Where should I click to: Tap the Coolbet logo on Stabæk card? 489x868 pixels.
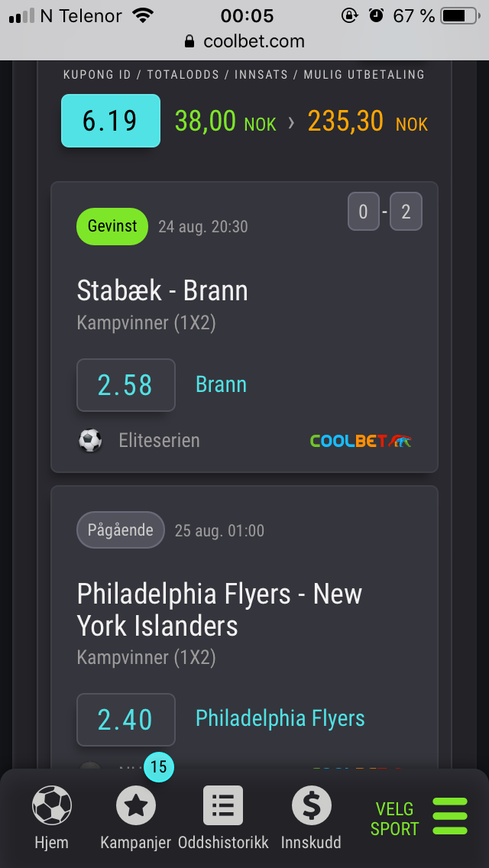click(361, 441)
